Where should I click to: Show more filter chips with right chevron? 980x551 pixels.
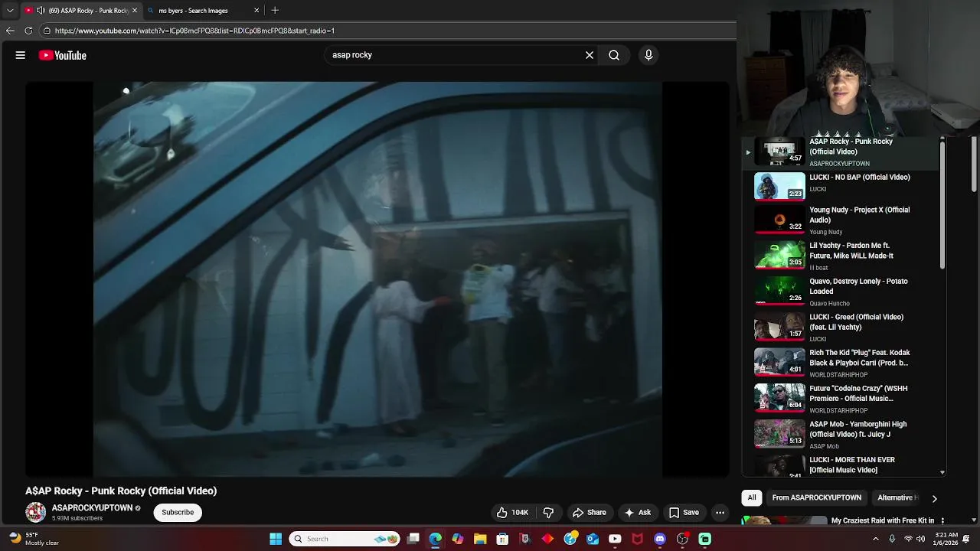pyautogui.click(x=934, y=498)
